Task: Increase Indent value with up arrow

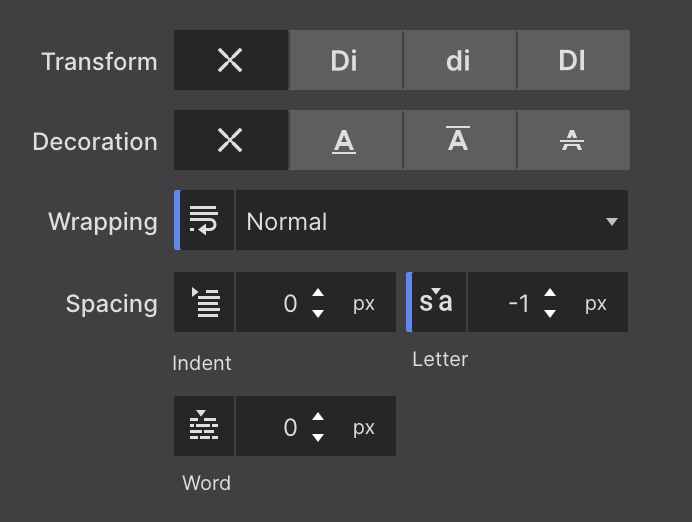Action: tap(318, 293)
